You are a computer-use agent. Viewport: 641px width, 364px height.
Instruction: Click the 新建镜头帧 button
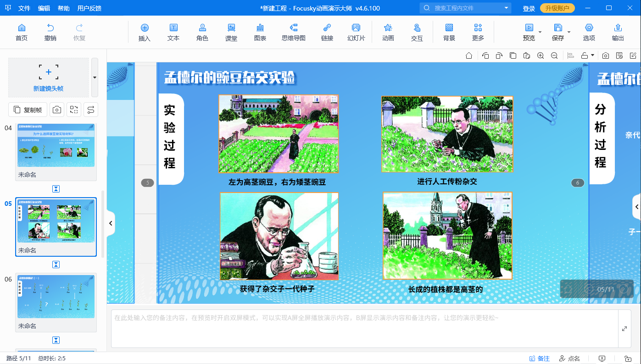pos(48,77)
